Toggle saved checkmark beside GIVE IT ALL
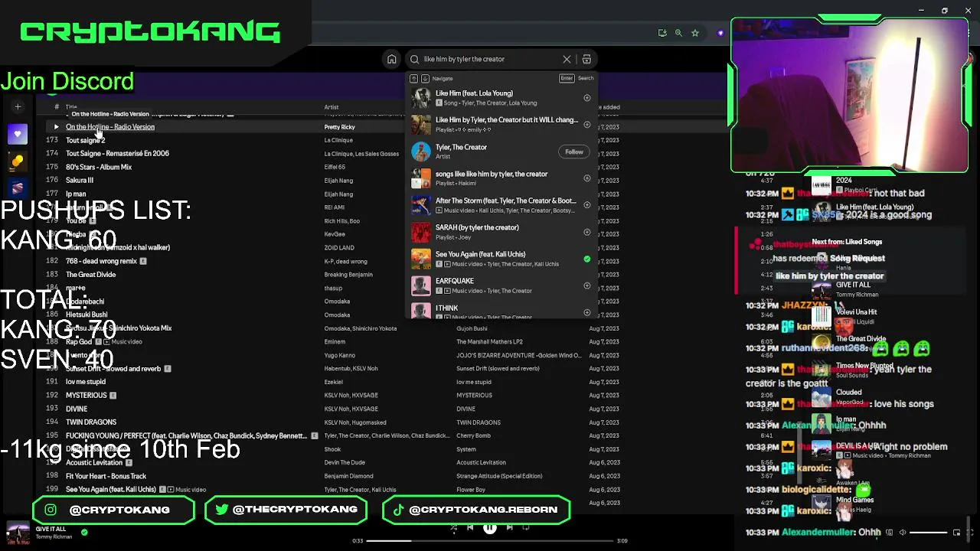 point(84,533)
